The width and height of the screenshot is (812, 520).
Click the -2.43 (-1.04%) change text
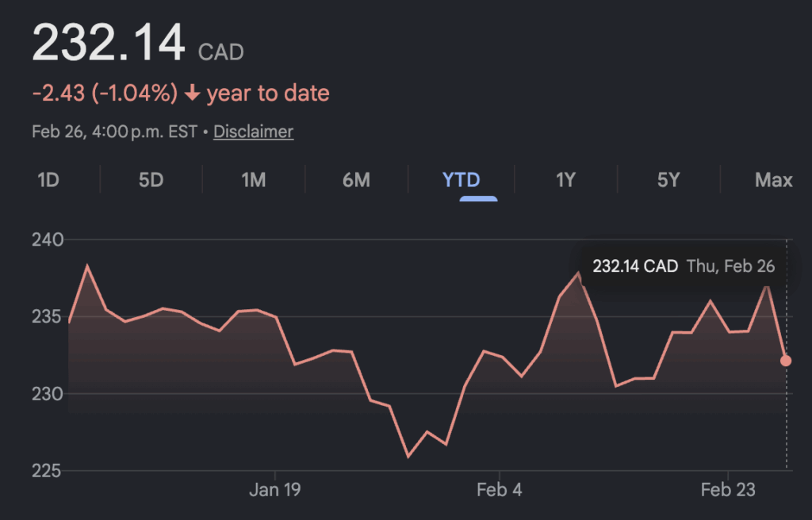coord(105,94)
